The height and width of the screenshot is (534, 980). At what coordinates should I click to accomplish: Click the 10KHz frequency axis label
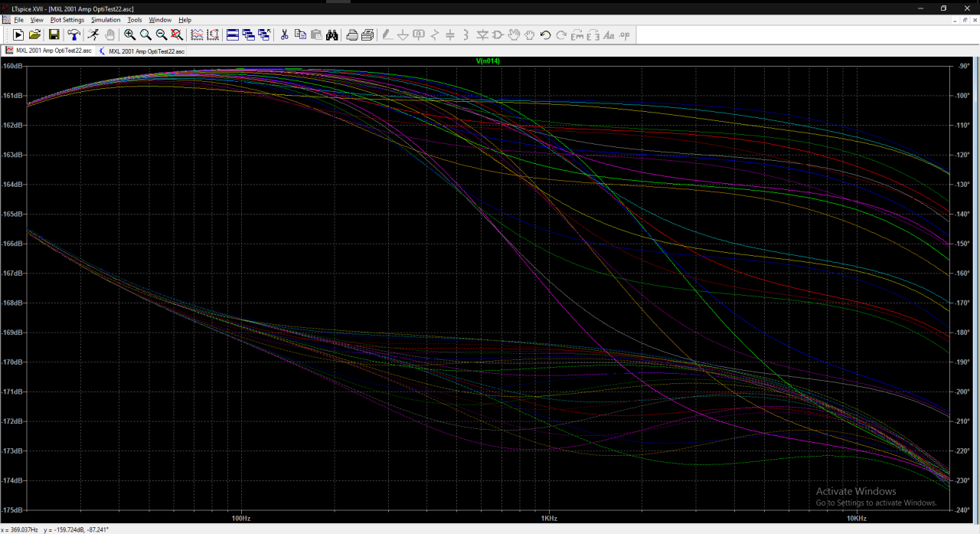tap(857, 519)
